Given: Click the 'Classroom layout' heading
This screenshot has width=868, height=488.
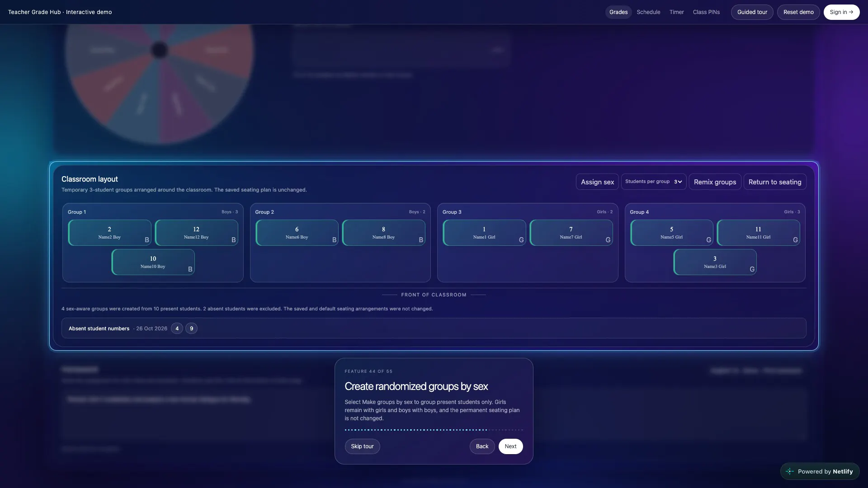Looking at the screenshot, I should click(x=90, y=179).
